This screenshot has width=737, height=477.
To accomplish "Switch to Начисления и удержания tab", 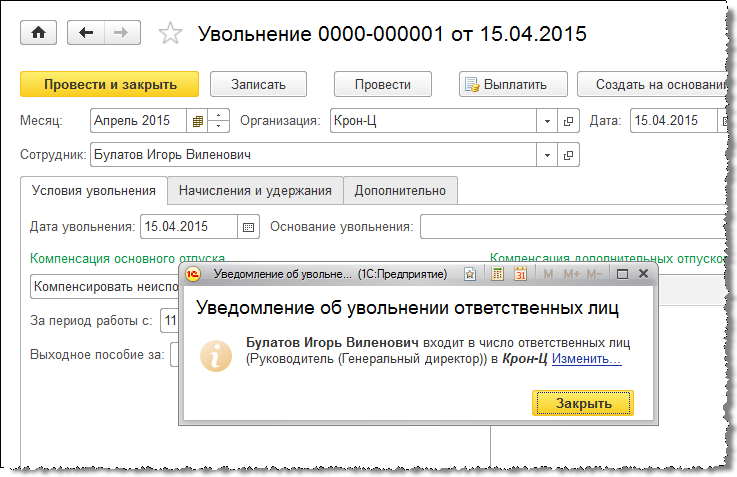I will coord(255,190).
